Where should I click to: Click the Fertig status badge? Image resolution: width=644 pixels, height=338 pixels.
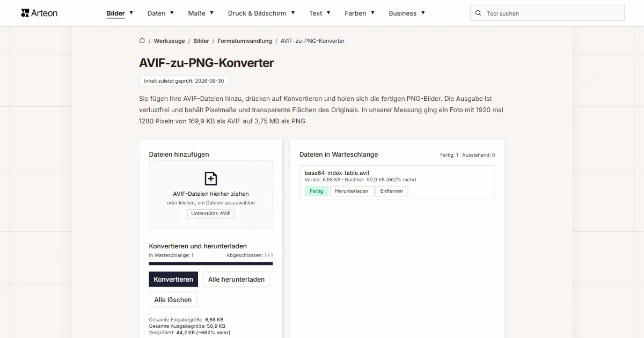point(317,191)
